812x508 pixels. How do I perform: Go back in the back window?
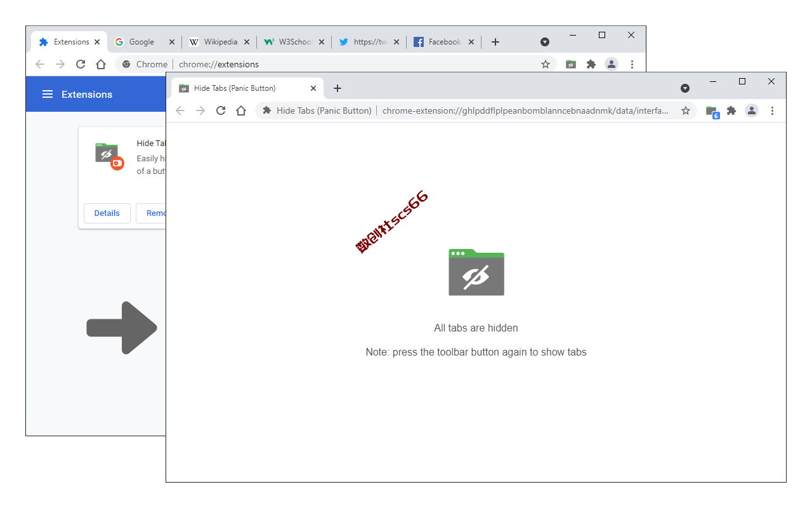40,64
